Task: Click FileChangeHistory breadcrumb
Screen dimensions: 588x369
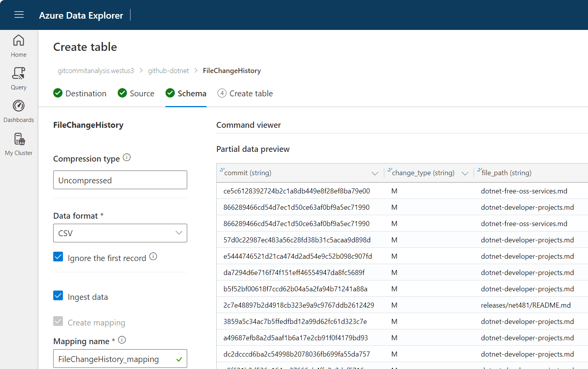Action: point(232,71)
